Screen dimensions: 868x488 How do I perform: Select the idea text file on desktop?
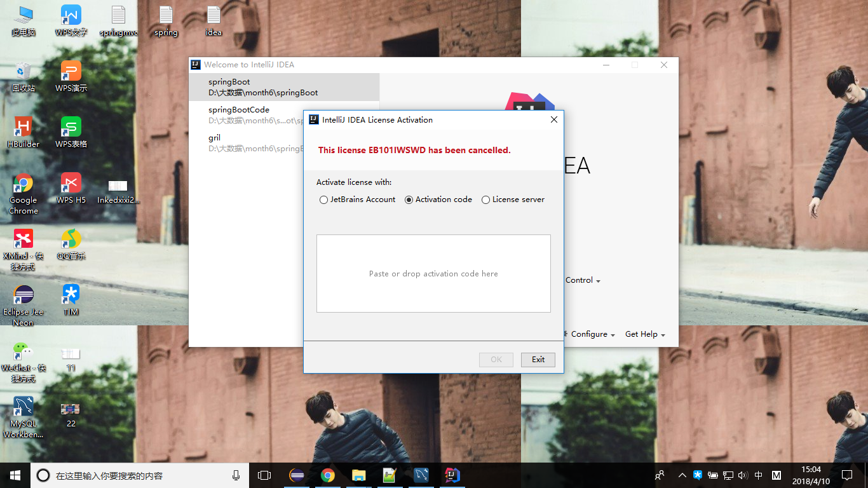pos(214,20)
